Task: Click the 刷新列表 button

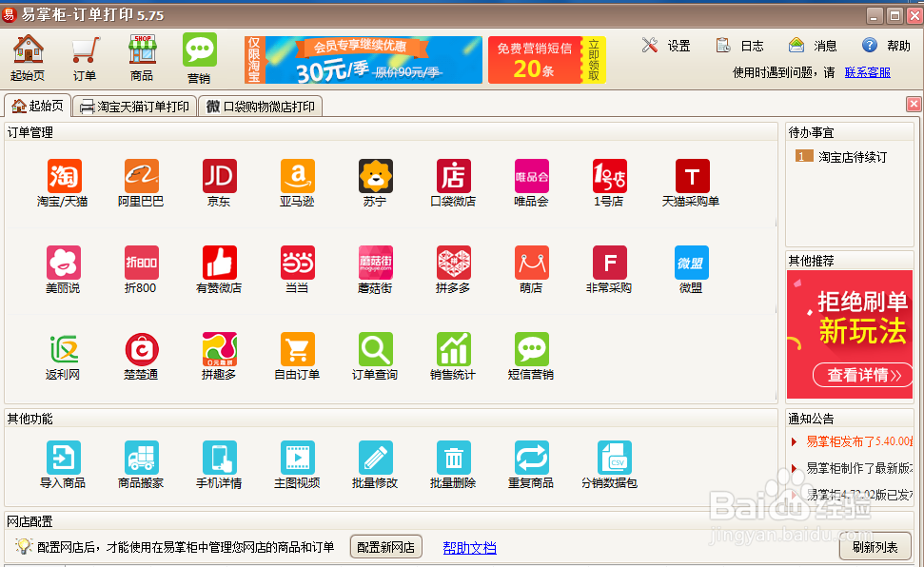Action: coord(875,547)
